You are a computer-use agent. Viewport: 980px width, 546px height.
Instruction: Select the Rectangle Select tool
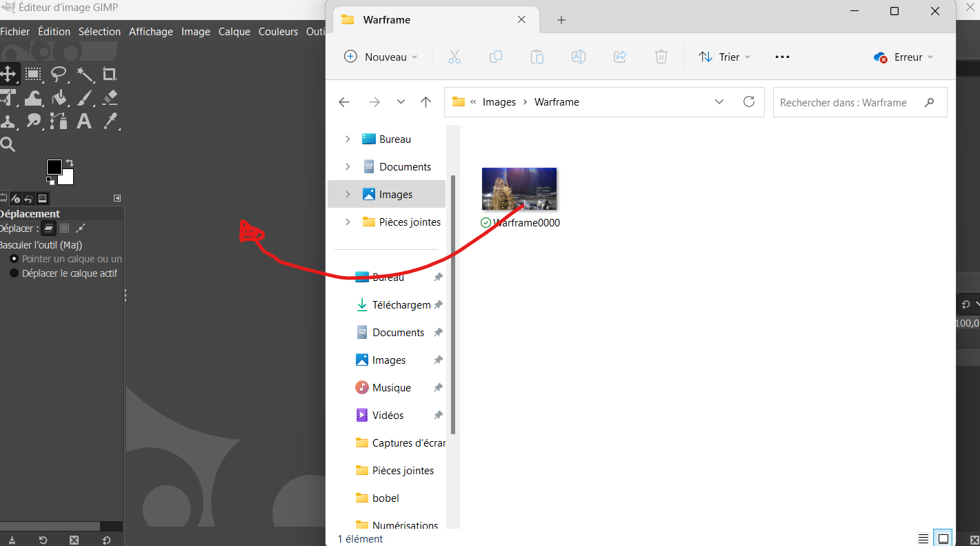coord(32,74)
